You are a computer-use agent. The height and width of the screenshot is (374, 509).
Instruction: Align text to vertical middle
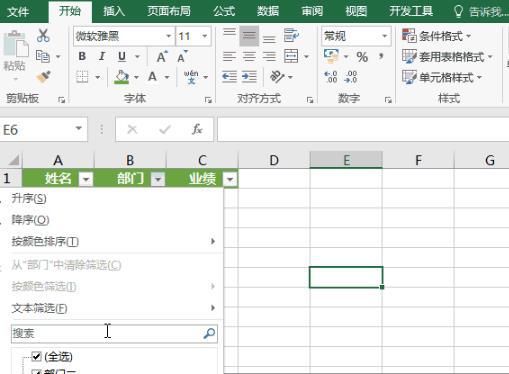[x=249, y=35]
